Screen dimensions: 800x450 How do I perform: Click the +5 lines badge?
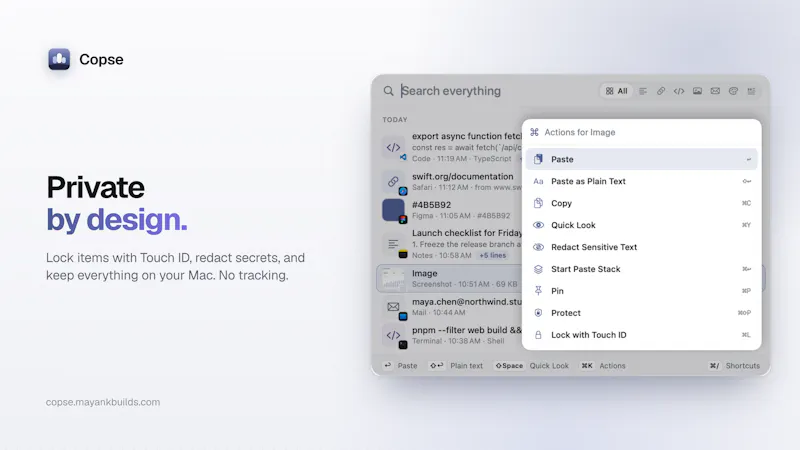pyautogui.click(x=492, y=255)
